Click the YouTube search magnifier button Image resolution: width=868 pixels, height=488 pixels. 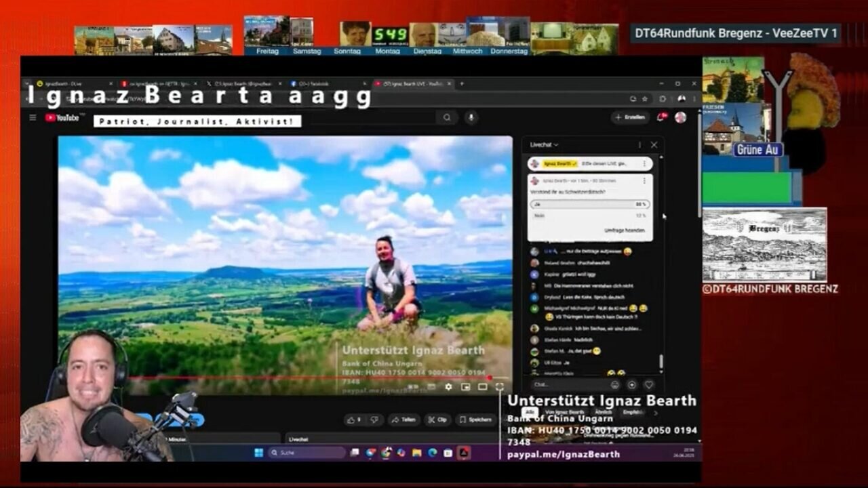446,117
